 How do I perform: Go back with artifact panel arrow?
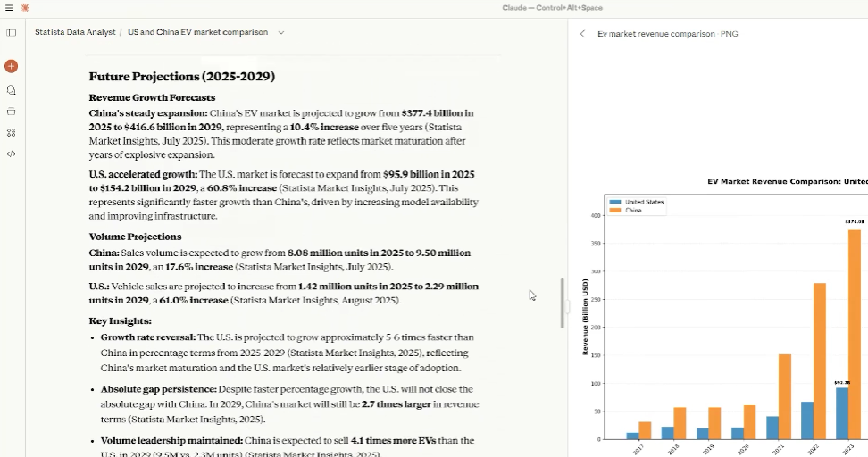point(582,34)
